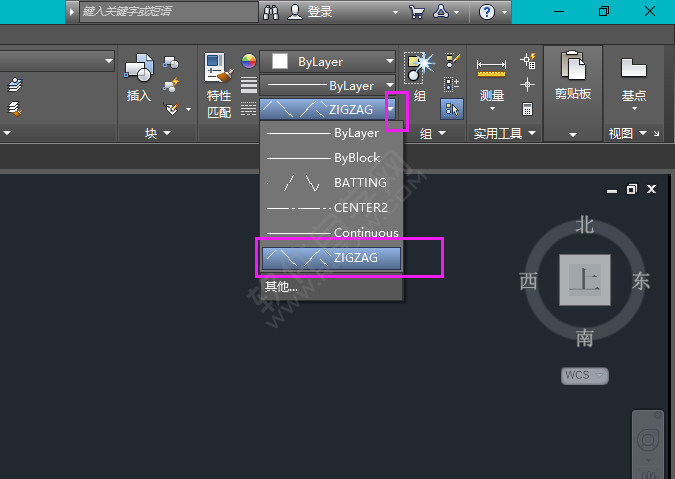The width and height of the screenshot is (675, 479).
Task: Expand the Clipboard (剪贴板) panel arrow
Action: point(573,135)
